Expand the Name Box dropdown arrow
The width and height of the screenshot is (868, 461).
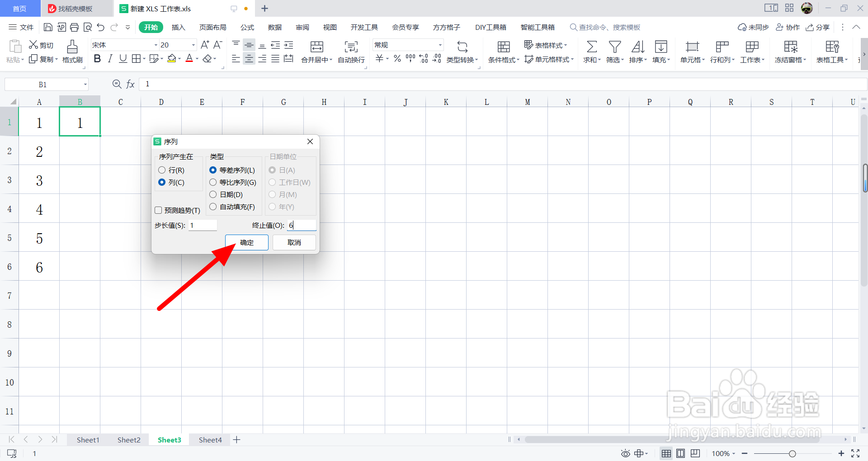[x=85, y=85]
